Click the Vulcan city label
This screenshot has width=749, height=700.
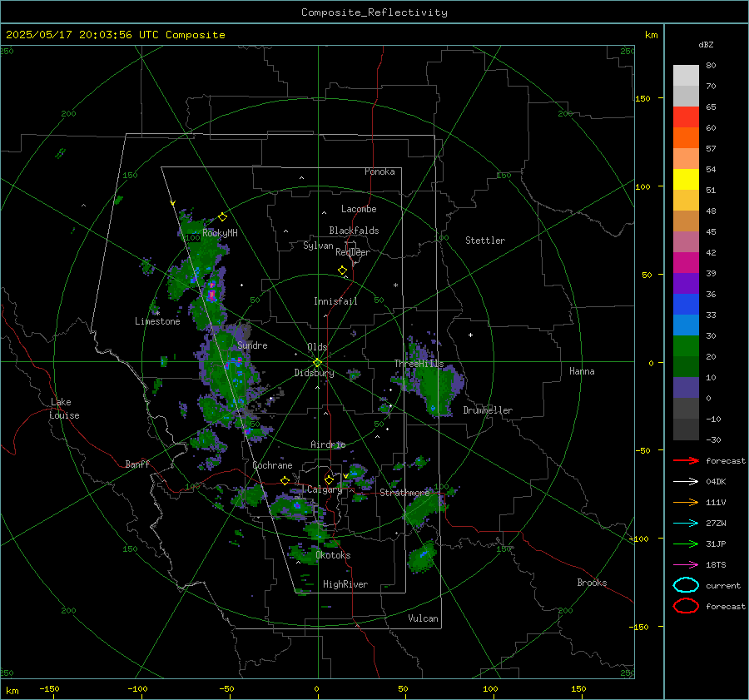click(x=423, y=618)
